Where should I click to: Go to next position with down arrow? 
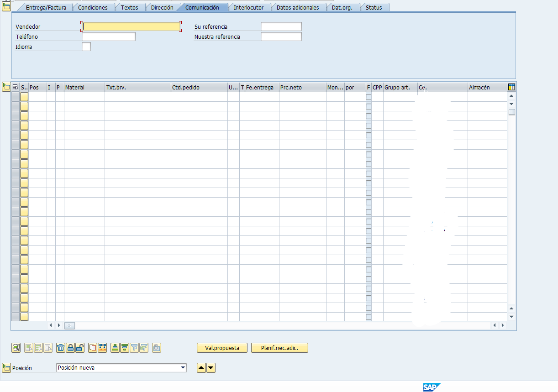coord(211,368)
